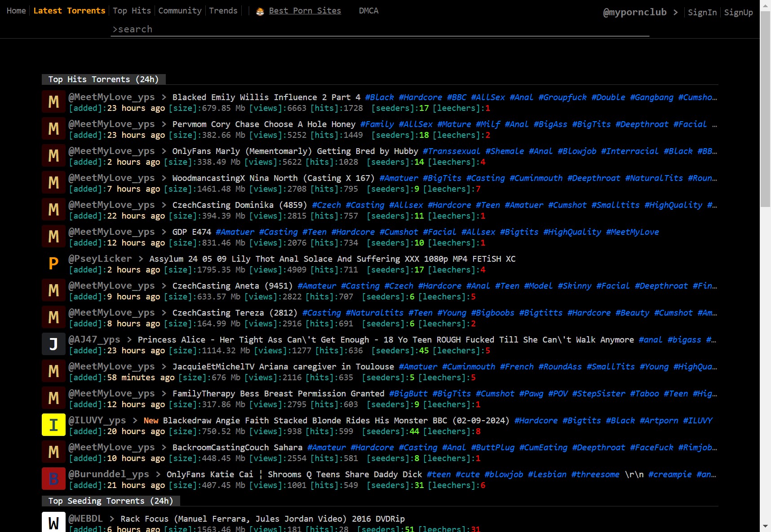Open the white W avatar of @WEBDL
Image resolution: width=771 pixels, height=532 pixels.
[x=53, y=523]
